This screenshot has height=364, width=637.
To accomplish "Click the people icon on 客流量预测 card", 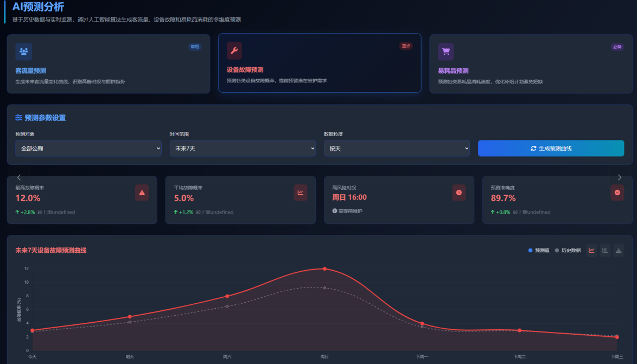I will click(23, 52).
